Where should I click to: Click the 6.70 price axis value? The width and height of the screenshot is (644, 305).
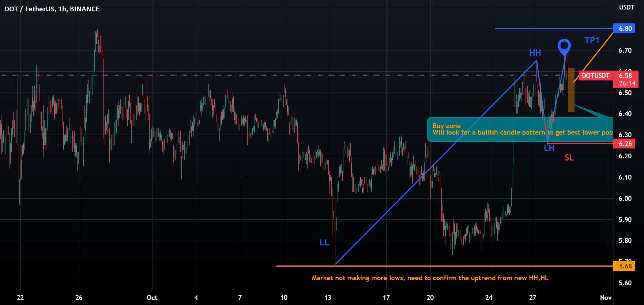click(625, 50)
